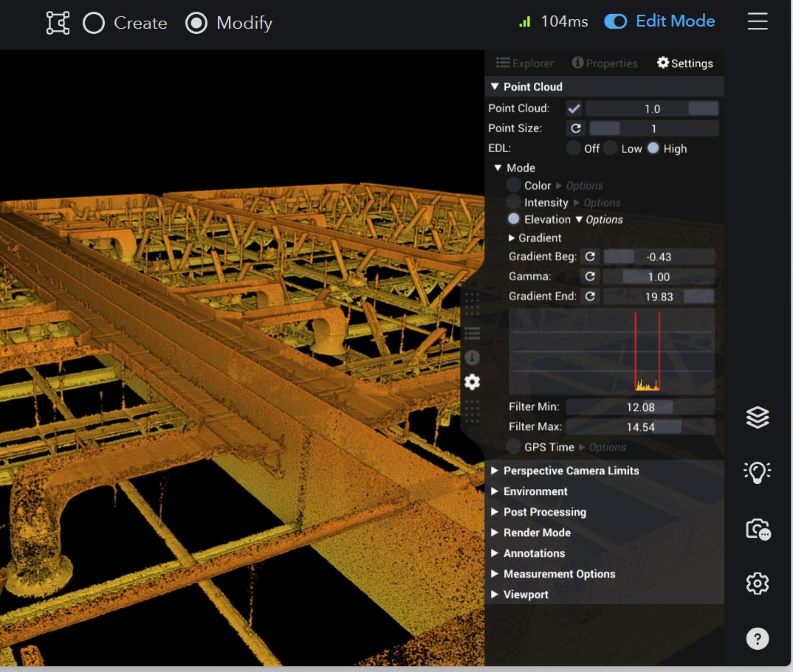Reset the Gamma value
The image size is (793, 672).
click(590, 276)
